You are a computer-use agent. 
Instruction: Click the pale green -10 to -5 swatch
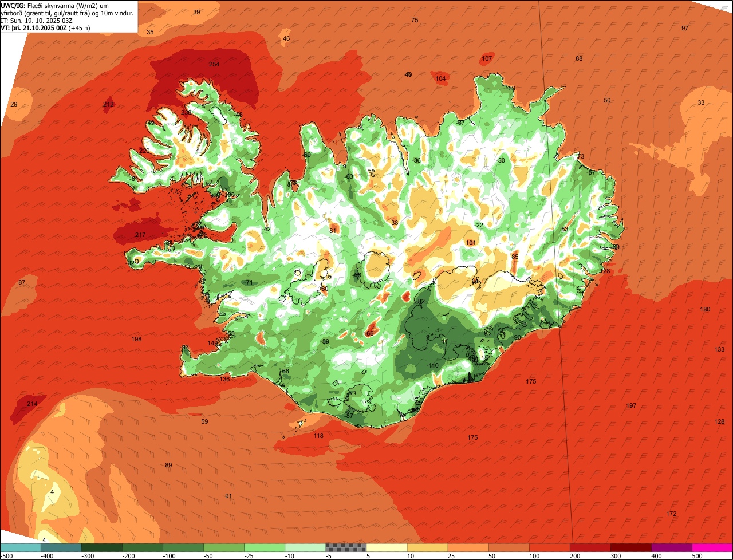point(305,547)
